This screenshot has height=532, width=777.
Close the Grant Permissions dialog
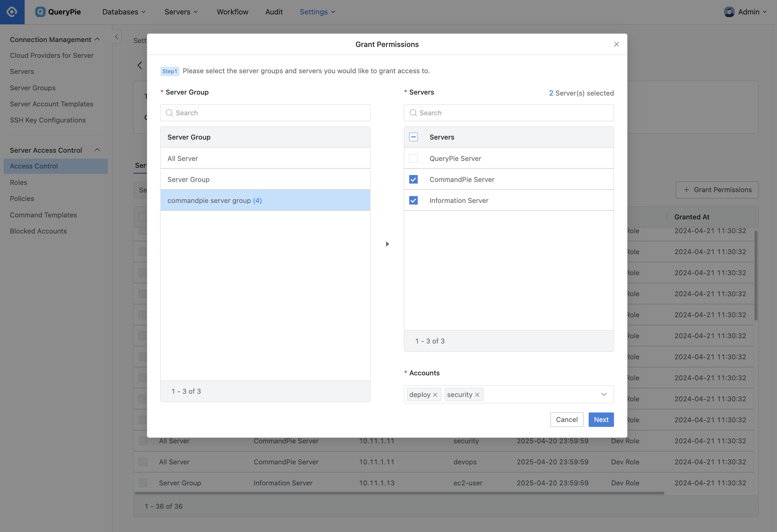(616, 44)
